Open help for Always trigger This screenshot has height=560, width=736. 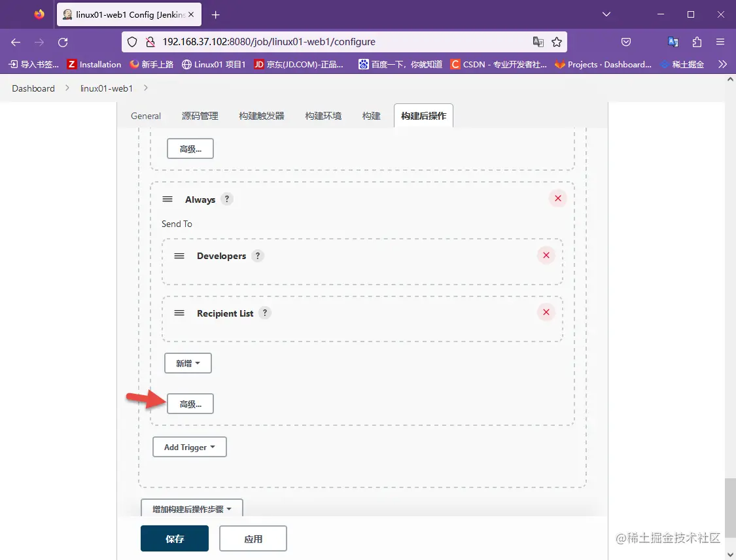coord(227,199)
